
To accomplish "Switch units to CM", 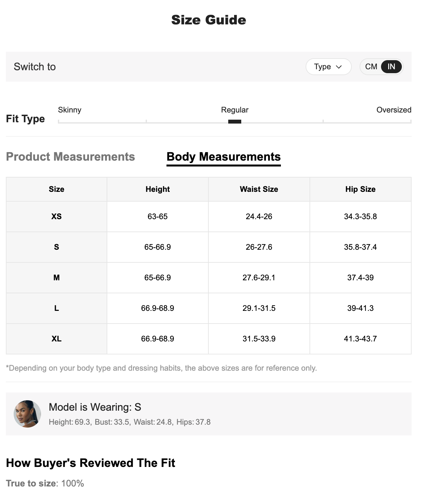I will [371, 67].
